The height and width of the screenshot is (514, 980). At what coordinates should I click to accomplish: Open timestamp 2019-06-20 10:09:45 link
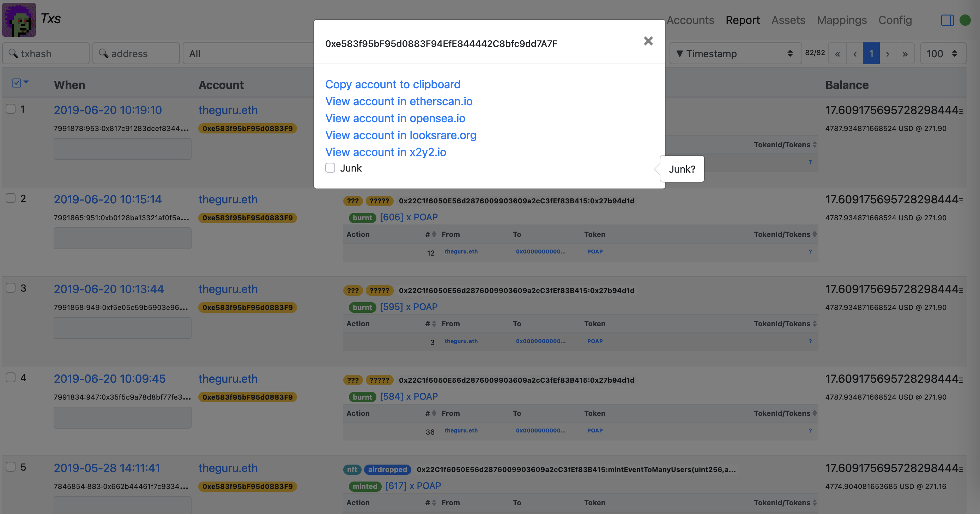coord(110,379)
